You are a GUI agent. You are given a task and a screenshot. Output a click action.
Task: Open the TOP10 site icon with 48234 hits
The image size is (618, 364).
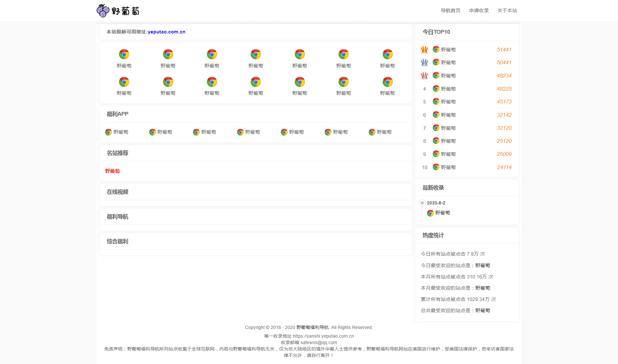coord(436,75)
